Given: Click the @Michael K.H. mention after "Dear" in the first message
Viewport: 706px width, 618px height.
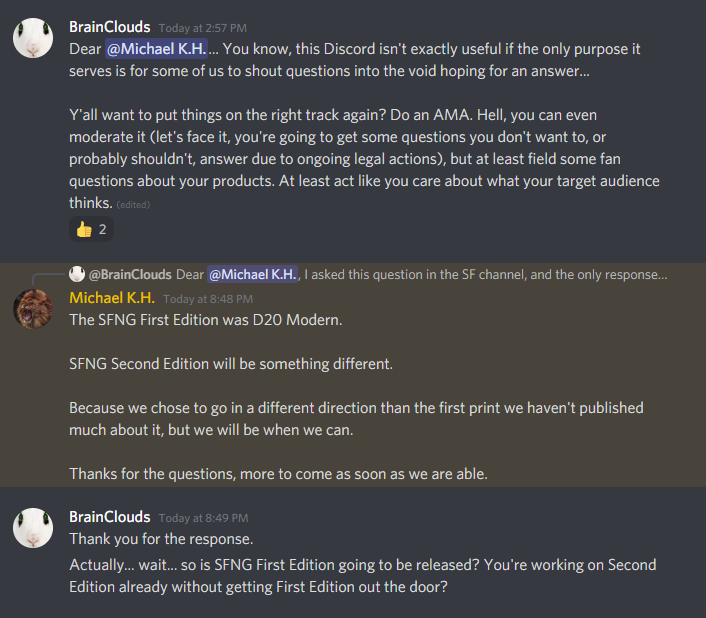Looking at the screenshot, I should pos(151,46).
